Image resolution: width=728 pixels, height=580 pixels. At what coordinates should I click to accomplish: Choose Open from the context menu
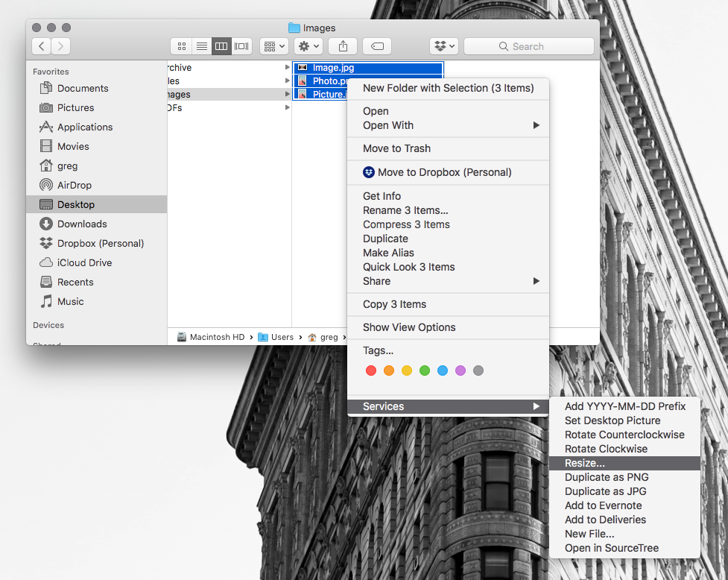tap(448, 111)
